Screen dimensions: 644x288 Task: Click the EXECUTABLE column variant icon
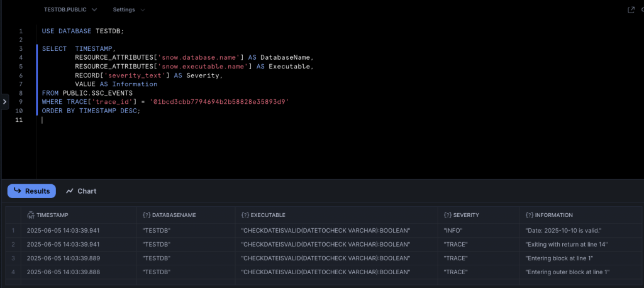pos(245,215)
